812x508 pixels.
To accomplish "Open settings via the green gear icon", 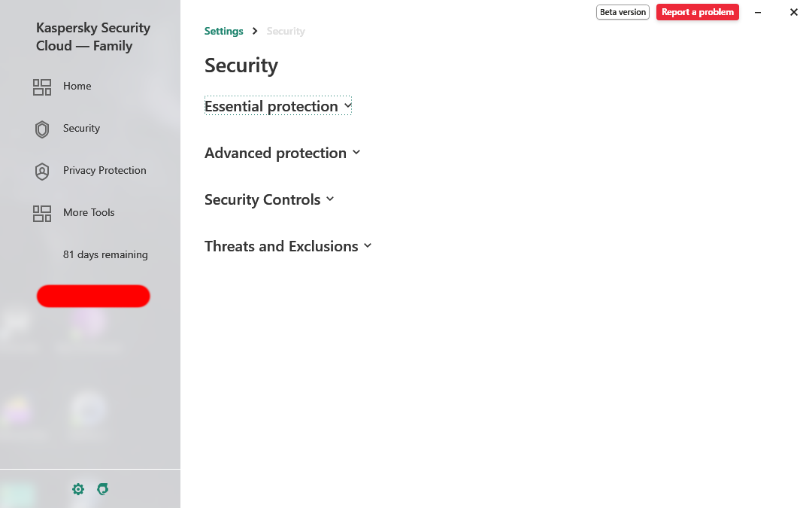I will [78, 489].
